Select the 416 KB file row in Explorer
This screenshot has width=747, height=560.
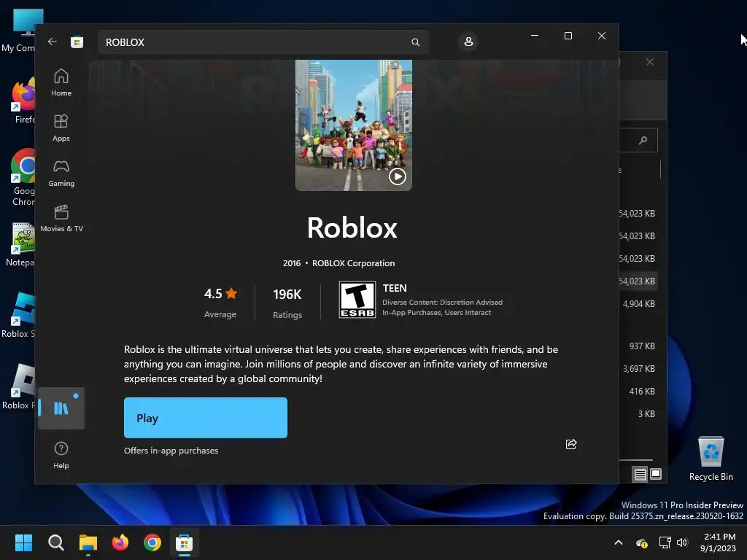click(x=638, y=392)
